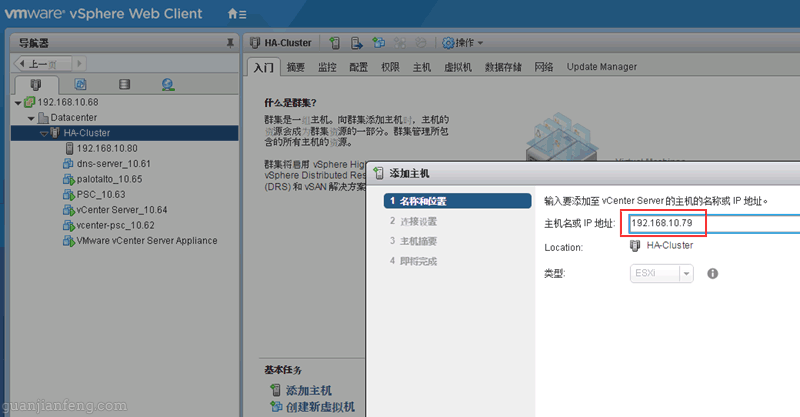800x417 pixels.
Task: Switch to VMs and Templates navigator tab
Action: tap(80, 84)
